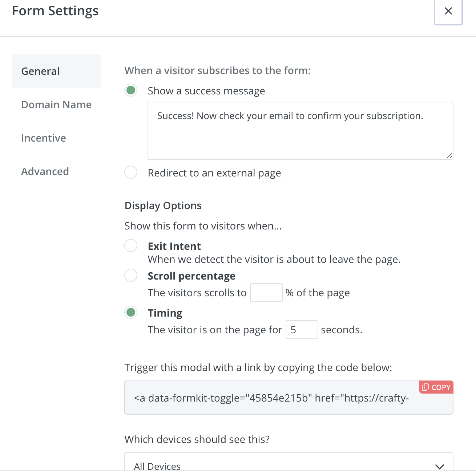Click the 'about to leave the page' description
This screenshot has width=476, height=472.
274,259
